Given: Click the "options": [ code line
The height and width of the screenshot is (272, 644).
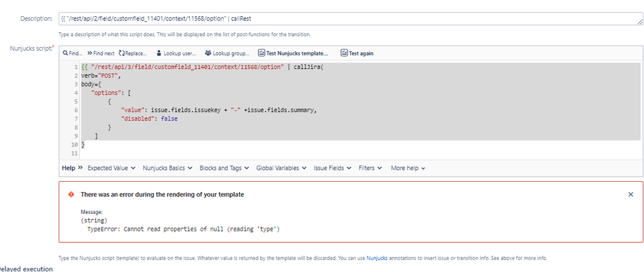Looking at the screenshot, I should 111,93.
